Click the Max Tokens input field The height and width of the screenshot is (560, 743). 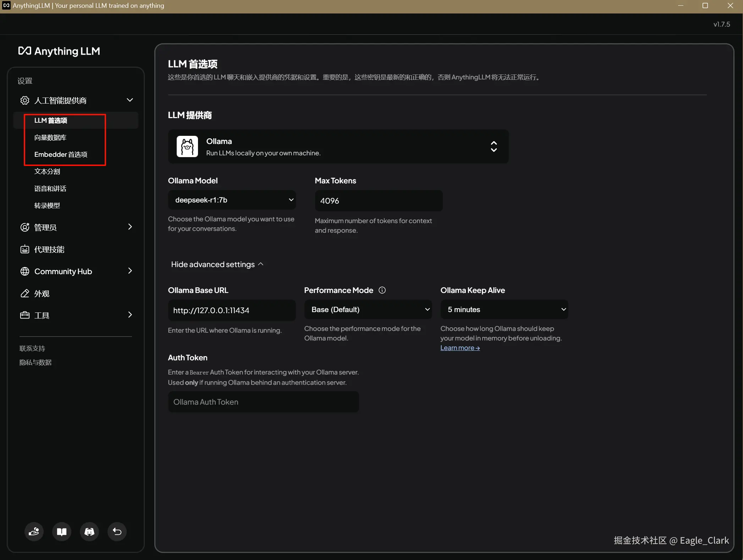pos(379,201)
